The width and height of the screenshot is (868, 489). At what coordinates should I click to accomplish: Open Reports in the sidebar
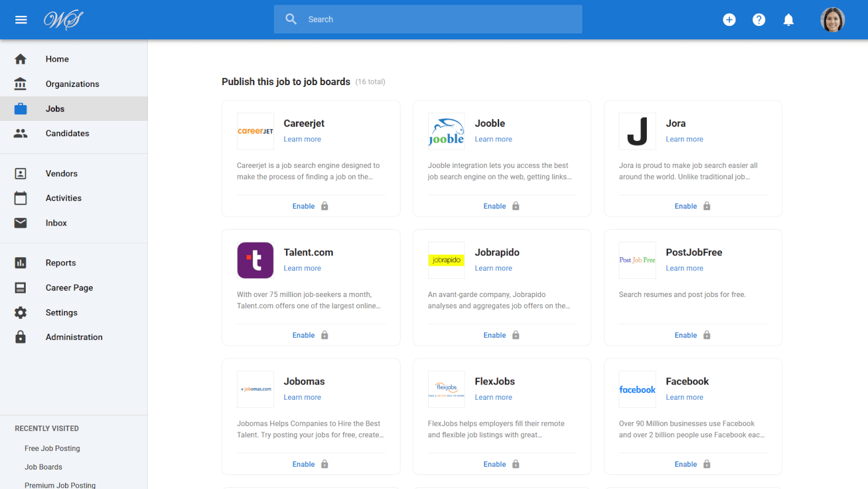pos(74,263)
